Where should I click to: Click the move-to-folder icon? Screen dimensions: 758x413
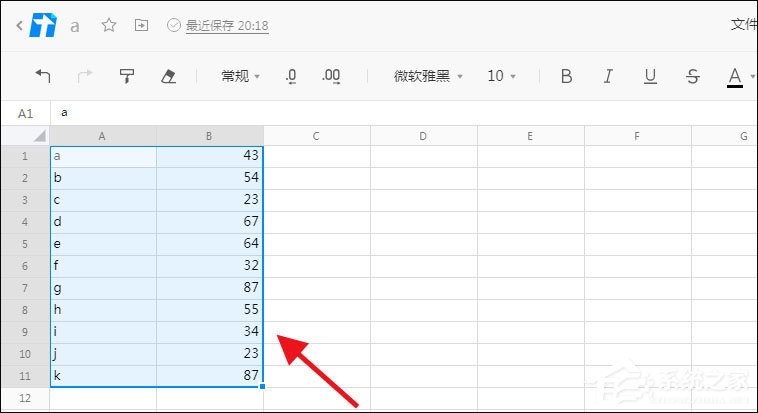[x=141, y=25]
